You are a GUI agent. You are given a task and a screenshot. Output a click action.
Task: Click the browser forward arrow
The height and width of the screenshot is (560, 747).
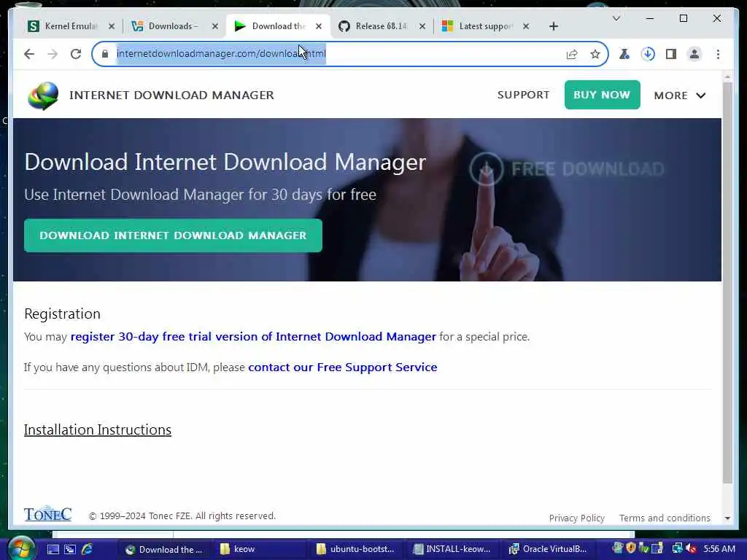click(53, 54)
